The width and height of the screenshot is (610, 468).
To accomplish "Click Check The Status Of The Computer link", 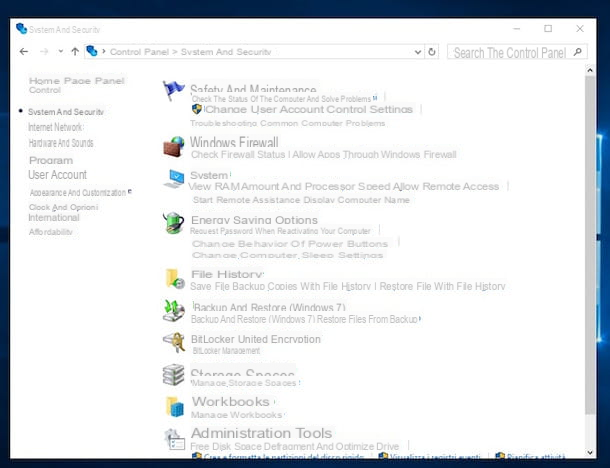I will click(281, 99).
